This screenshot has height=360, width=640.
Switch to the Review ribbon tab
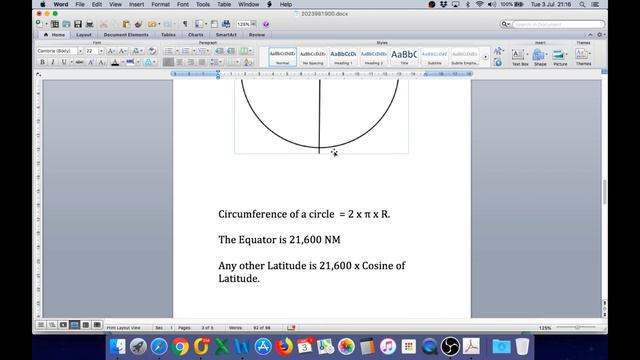(x=257, y=35)
